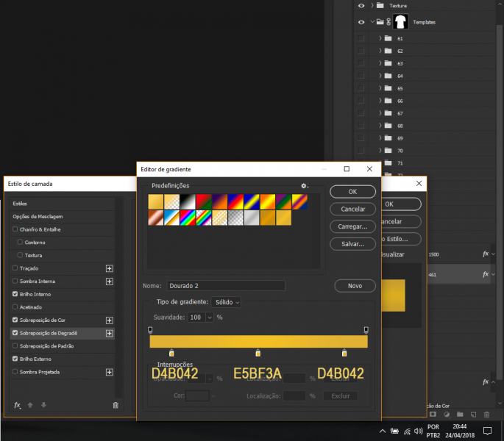Disable the Brilho Externo checkbox
This screenshot has height=441, width=504.
pyautogui.click(x=15, y=359)
